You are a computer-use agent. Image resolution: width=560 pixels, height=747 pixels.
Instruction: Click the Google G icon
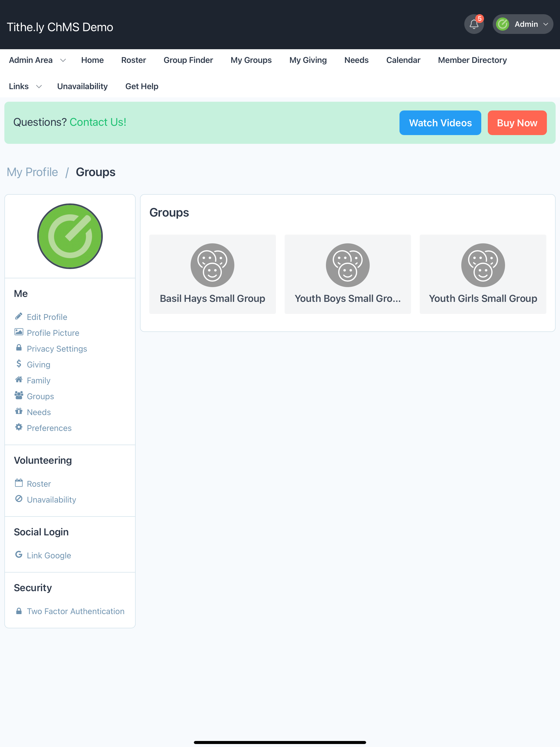pyautogui.click(x=19, y=555)
